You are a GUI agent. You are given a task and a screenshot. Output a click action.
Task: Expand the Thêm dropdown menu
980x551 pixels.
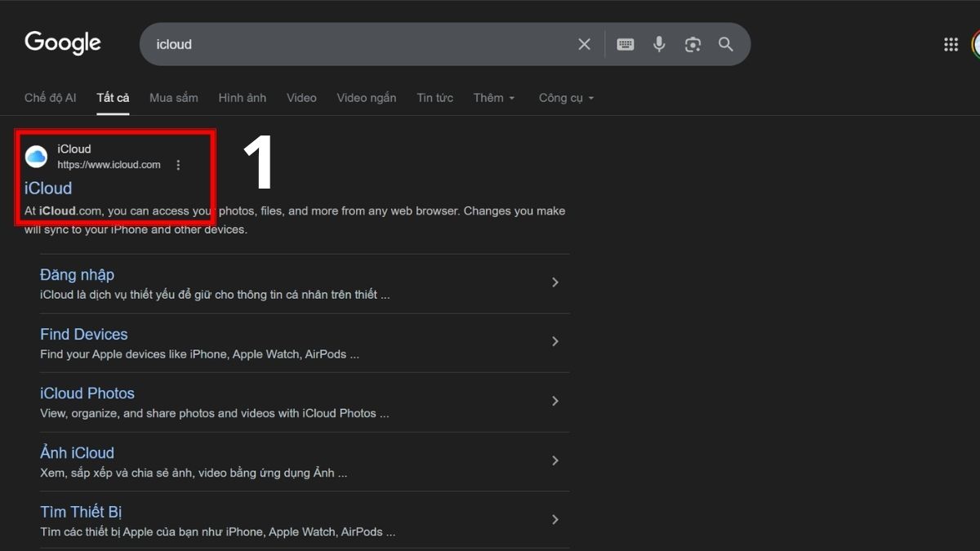coord(494,98)
